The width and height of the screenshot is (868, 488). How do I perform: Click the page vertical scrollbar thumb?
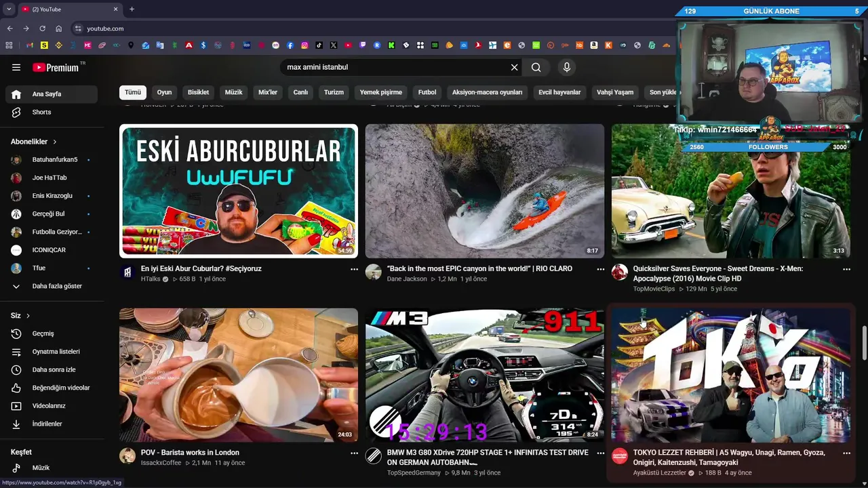(864, 343)
